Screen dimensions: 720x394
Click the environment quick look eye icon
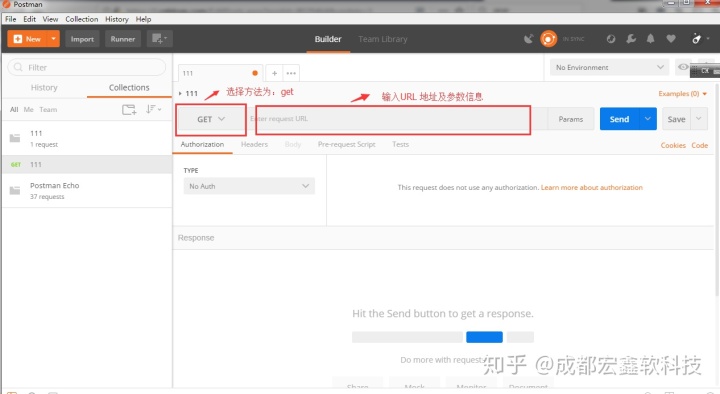[x=683, y=67]
